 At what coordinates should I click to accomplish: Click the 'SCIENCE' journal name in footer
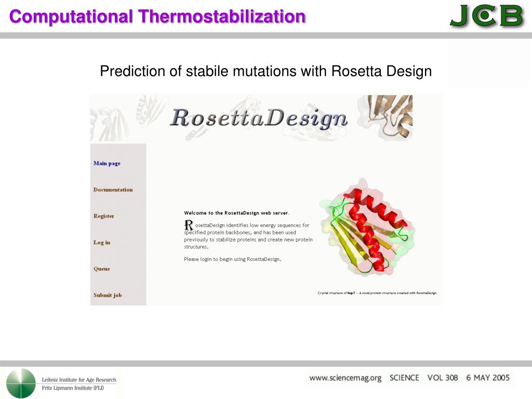click(x=404, y=378)
